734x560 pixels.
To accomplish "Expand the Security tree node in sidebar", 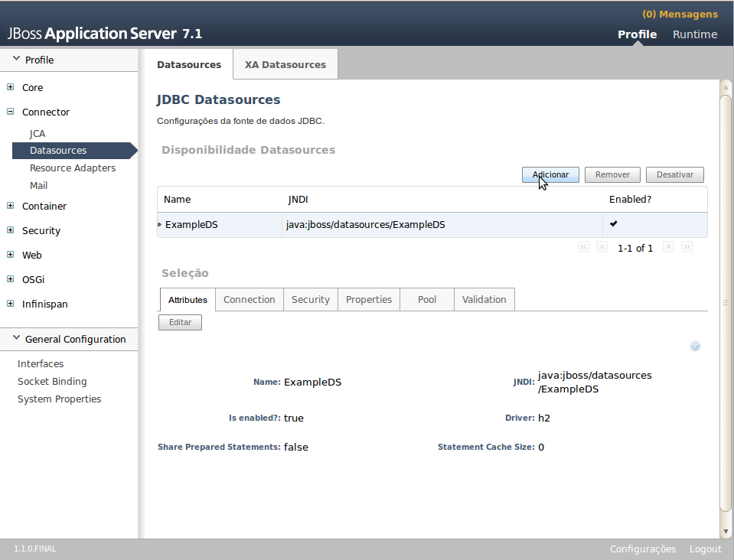I will coord(10,230).
